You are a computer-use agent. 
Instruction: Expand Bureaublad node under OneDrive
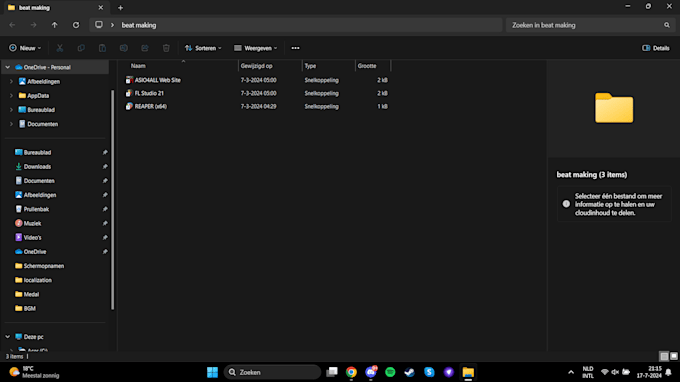pyautogui.click(x=11, y=110)
